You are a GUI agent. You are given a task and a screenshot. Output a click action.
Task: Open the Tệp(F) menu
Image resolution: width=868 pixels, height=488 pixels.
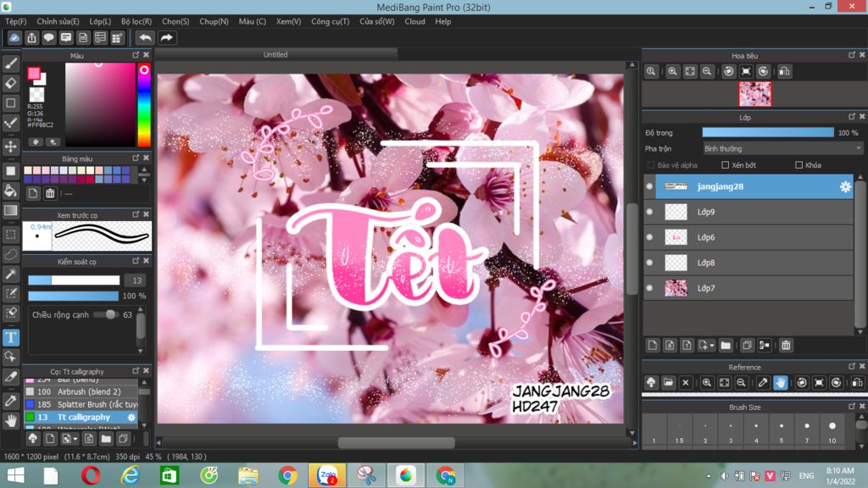[16, 21]
